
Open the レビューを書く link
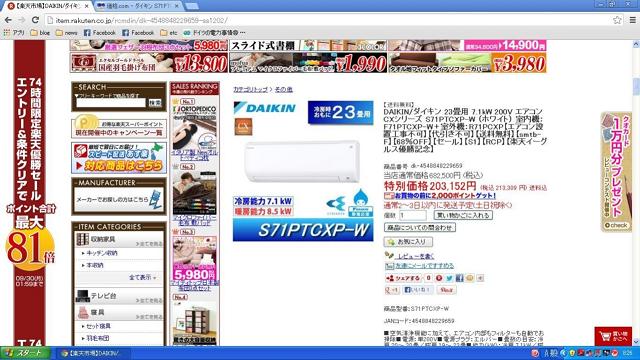pyautogui.click(x=416, y=256)
